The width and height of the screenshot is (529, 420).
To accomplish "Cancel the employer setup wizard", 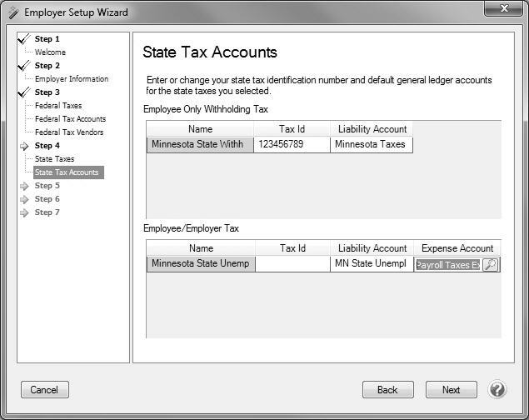I will (x=44, y=390).
